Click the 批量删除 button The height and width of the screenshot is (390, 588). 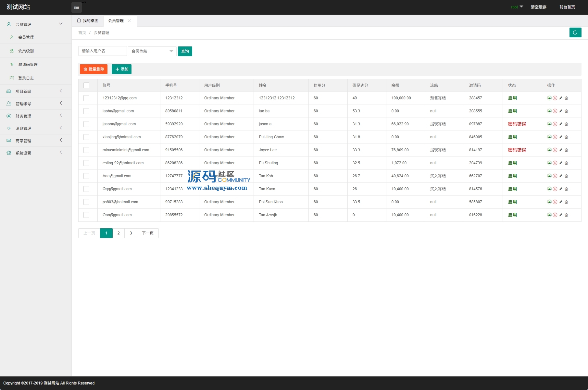click(x=94, y=69)
